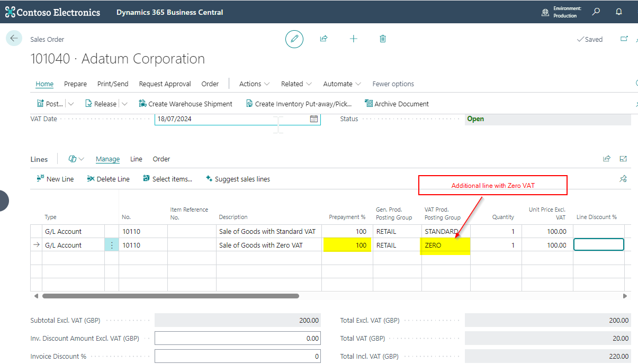The width and height of the screenshot is (638, 364).
Task: Open the Request Approval tab
Action: [165, 84]
